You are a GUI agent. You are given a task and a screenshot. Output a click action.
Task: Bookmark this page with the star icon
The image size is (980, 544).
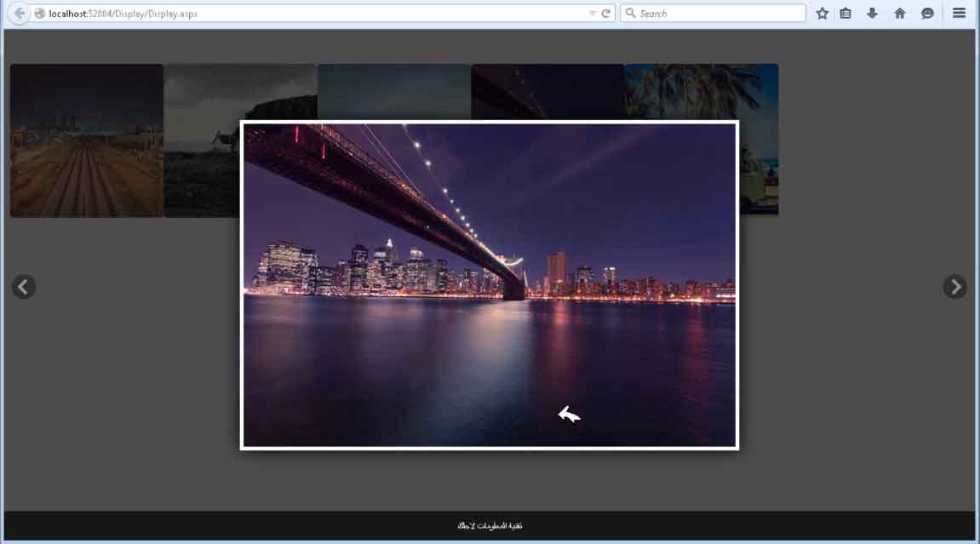point(822,14)
